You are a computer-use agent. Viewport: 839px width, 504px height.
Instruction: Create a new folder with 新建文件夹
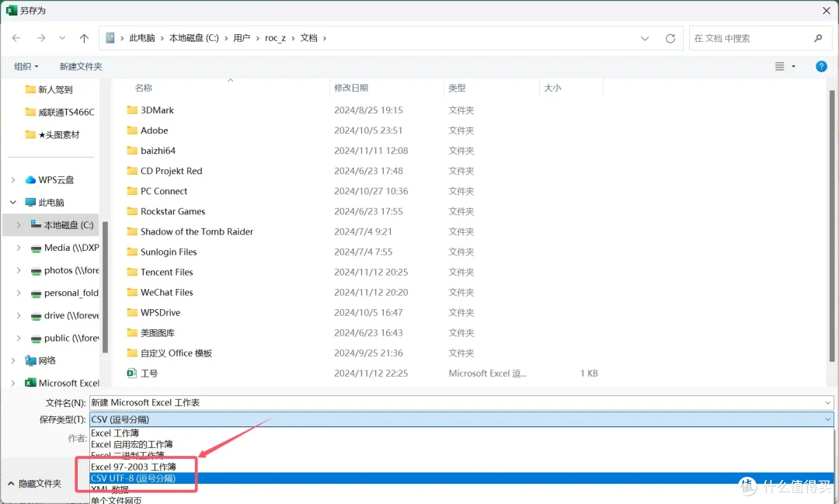tap(81, 66)
